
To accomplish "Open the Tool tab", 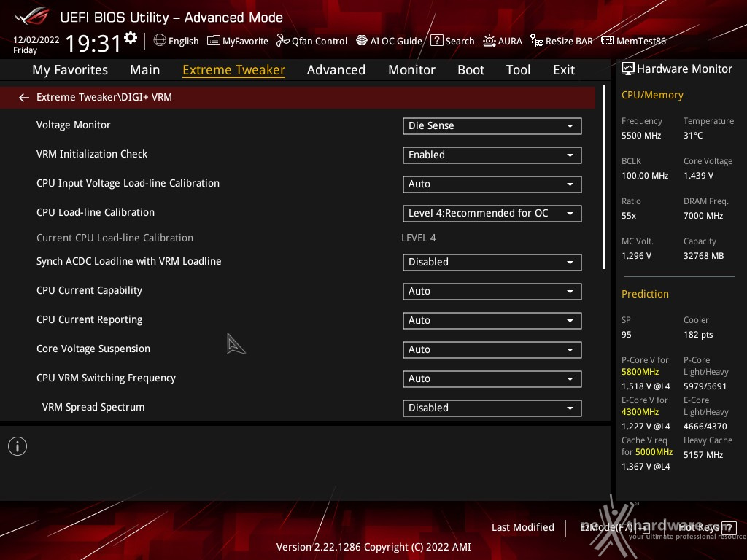I will pyautogui.click(x=519, y=70).
